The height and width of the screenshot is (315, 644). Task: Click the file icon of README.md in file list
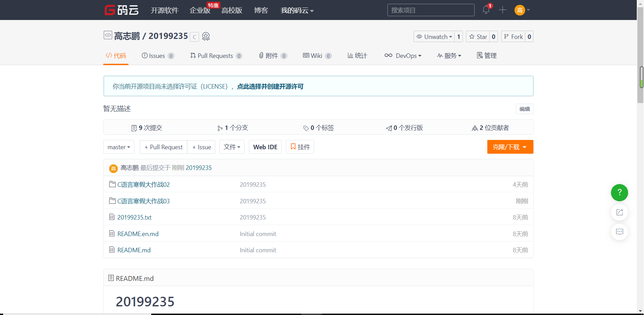112,250
